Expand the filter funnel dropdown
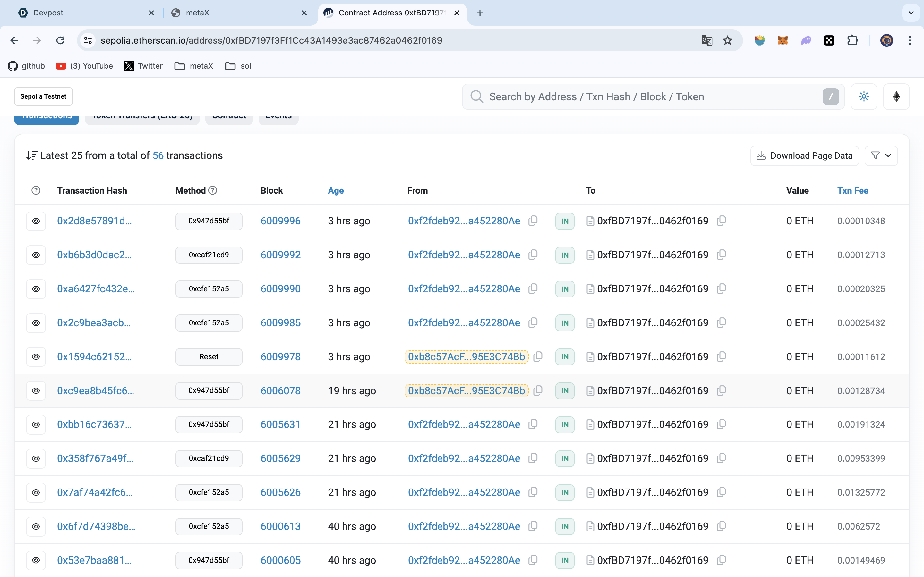 coord(881,156)
